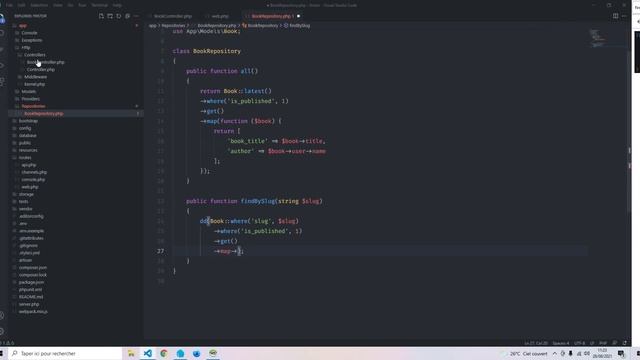Open api.php in the routes folder
Viewport: 640px width, 360px height.
(x=29, y=165)
